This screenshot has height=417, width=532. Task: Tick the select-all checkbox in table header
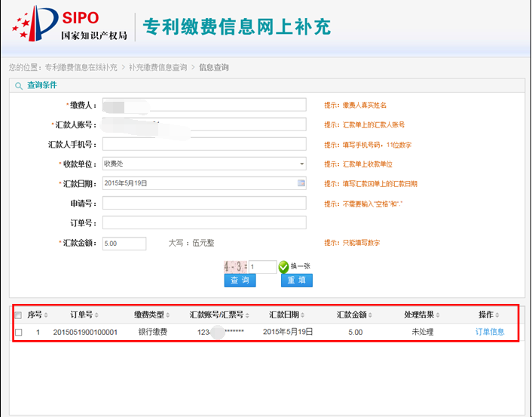18,315
